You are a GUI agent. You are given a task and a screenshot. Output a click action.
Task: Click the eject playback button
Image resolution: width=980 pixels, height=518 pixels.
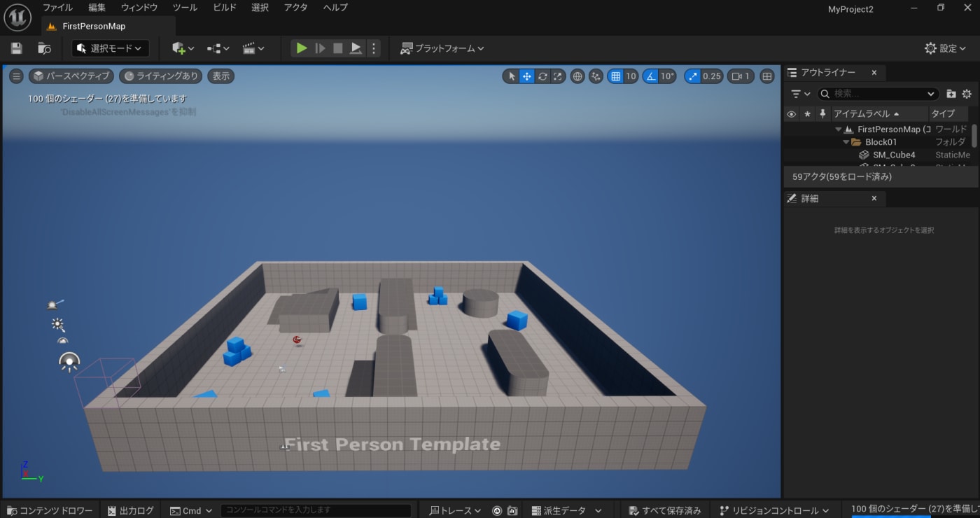[x=356, y=48]
